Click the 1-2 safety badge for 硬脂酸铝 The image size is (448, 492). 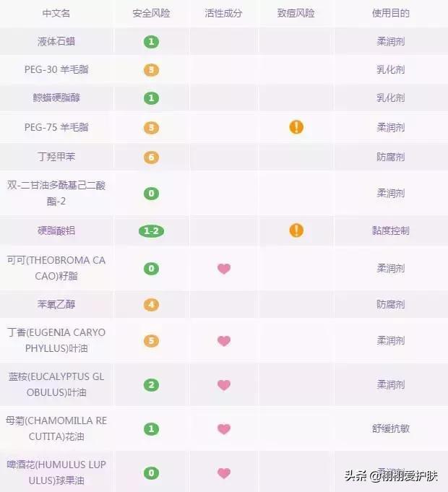pos(151,231)
